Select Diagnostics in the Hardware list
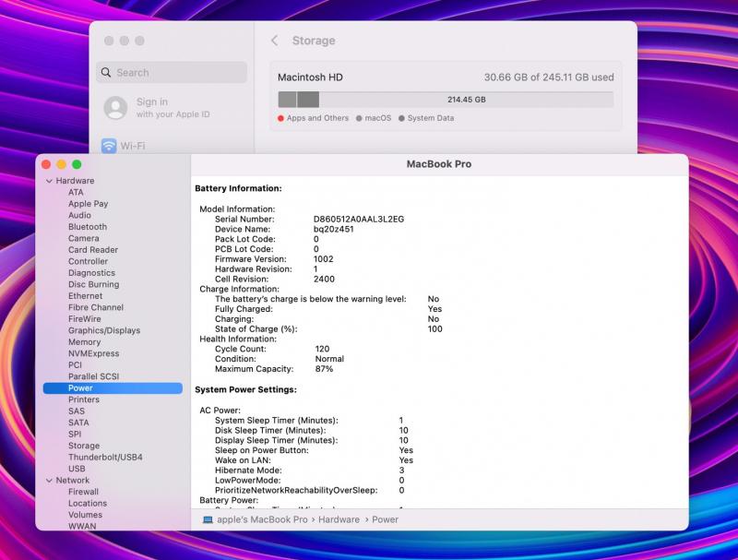 pos(91,273)
